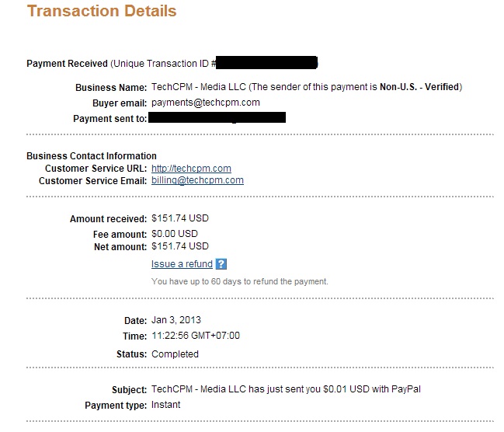Image resolution: width=504 pixels, height=432 pixels.
Task: Click the Subject line mentioning $0.01 USD
Action: tap(286, 389)
